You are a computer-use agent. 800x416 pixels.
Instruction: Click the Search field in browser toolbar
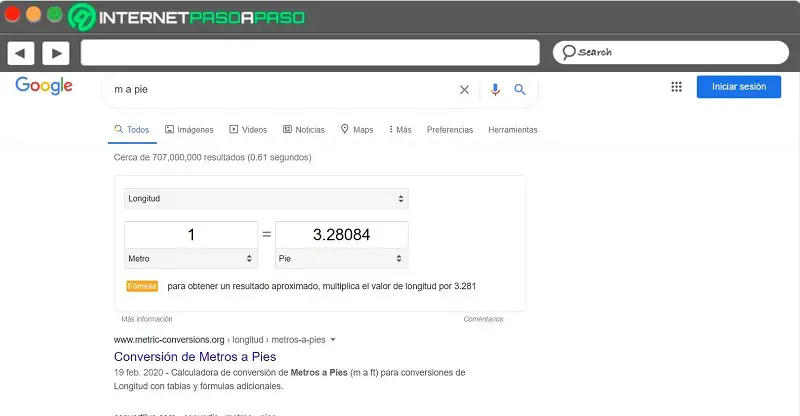[x=671, y=52]
